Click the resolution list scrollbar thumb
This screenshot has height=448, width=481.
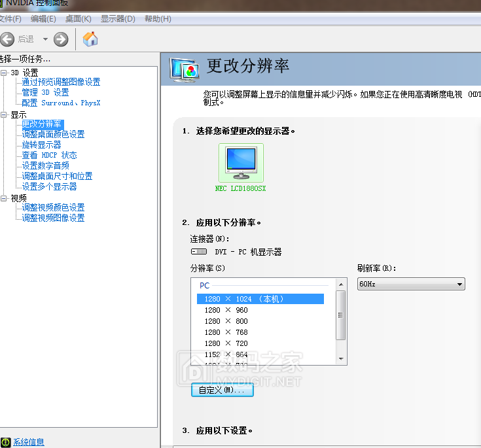(340, 315)
